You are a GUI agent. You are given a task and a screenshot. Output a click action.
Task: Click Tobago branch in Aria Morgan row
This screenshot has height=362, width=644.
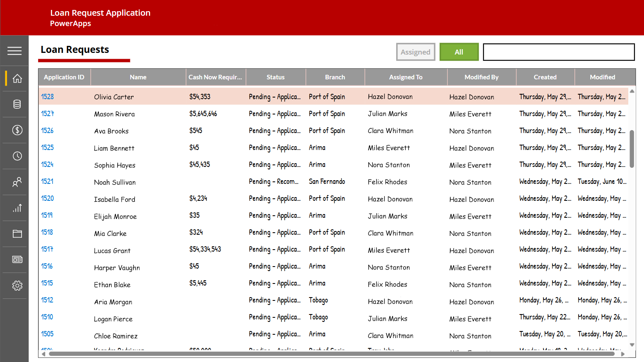click(318, 300)
